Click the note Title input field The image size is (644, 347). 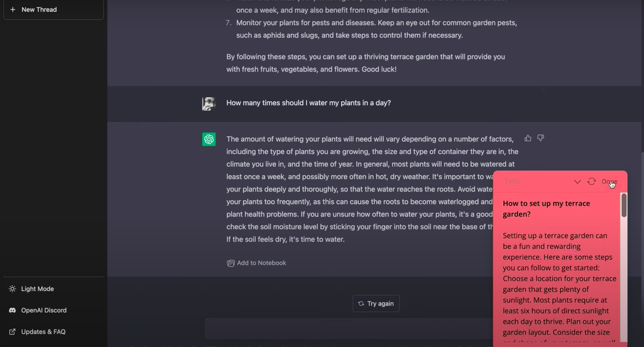point(534,182)
